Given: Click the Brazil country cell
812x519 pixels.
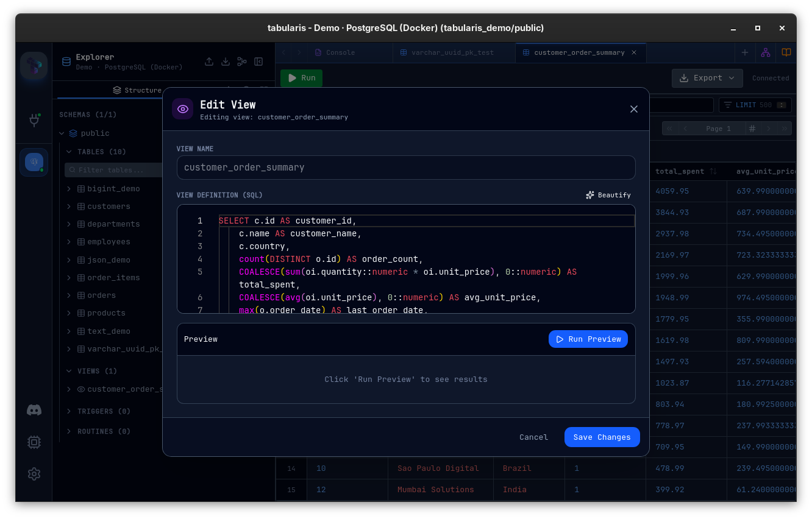Looking at the screenshot, I should pyautogui.click(x=529, y=468).
